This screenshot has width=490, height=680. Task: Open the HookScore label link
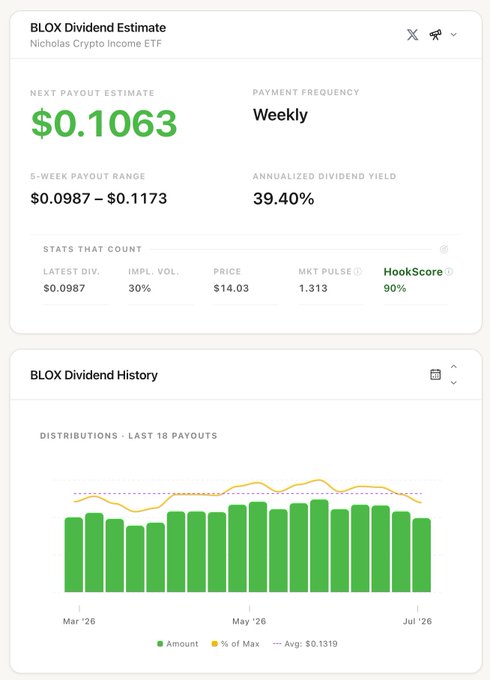[413, 272]
